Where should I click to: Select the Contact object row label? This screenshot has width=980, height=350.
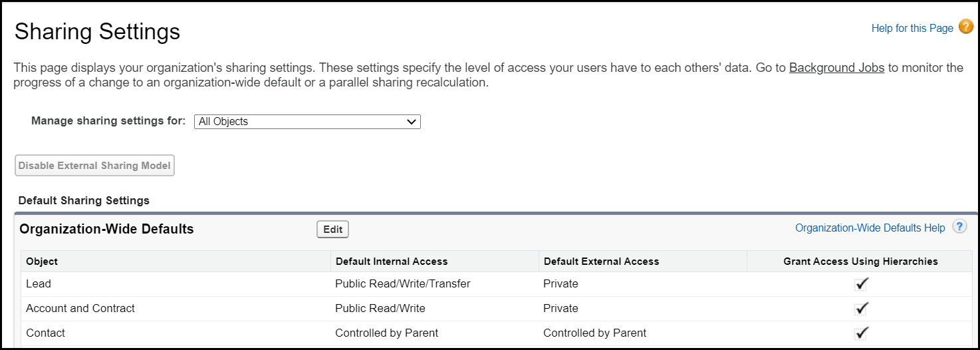(45, 333)
